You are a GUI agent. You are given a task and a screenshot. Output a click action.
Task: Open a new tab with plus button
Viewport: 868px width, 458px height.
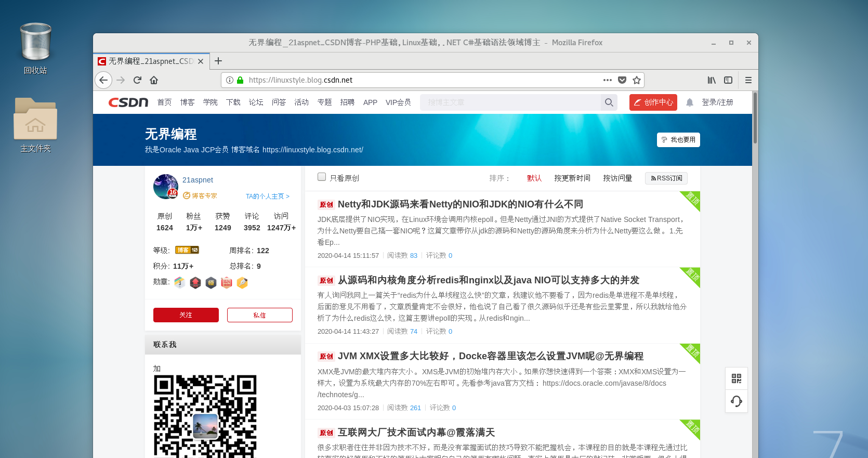click(x=218, y=61)
